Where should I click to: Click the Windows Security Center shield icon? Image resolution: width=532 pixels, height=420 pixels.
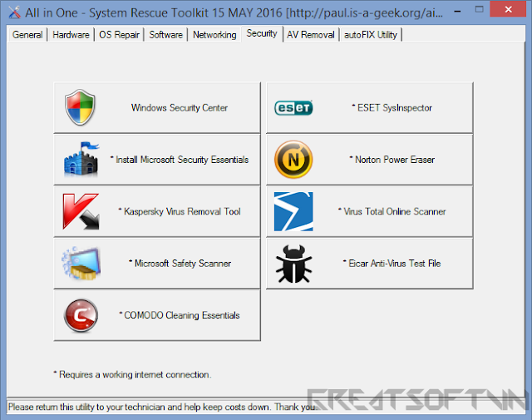pos(80,107)
